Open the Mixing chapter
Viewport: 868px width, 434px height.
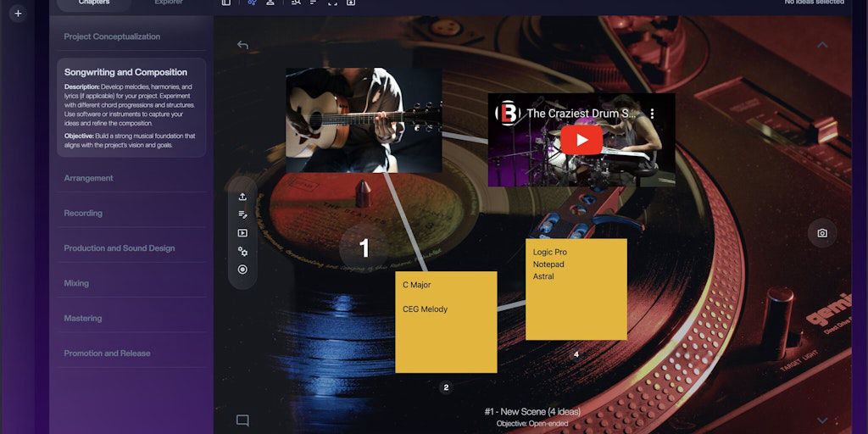click(76, 283)
